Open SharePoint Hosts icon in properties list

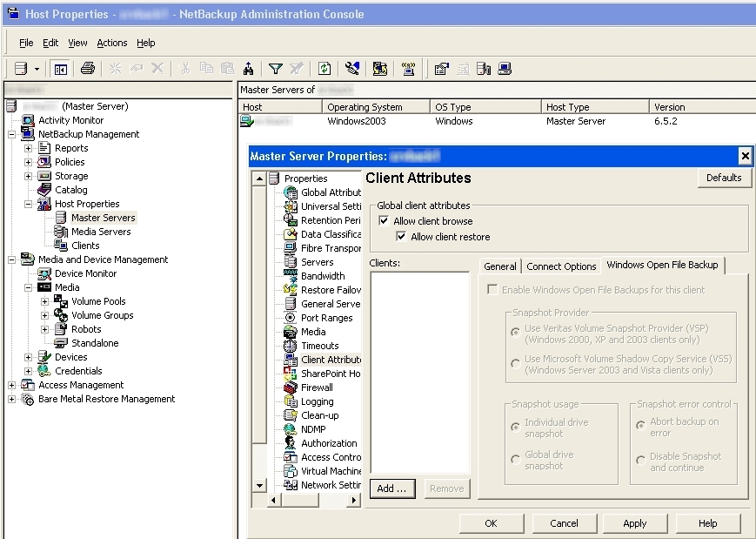(x=291, y=373)
